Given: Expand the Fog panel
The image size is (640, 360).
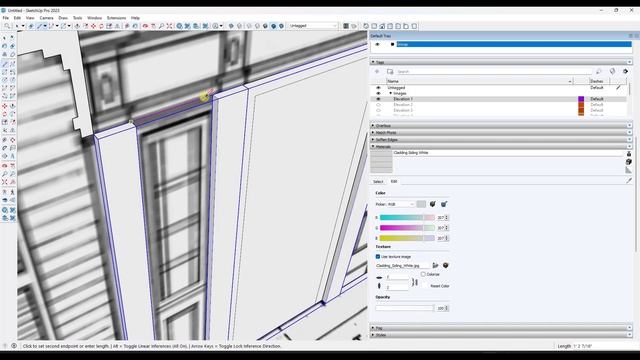Looking at the screenshot, I should (x=373, y=328).
